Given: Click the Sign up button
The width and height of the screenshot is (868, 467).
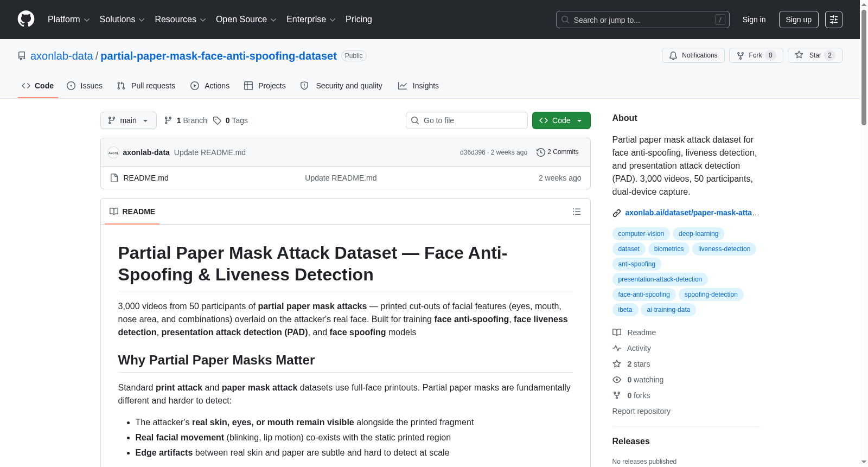Looking at the screenshot, I should [799, 20].
